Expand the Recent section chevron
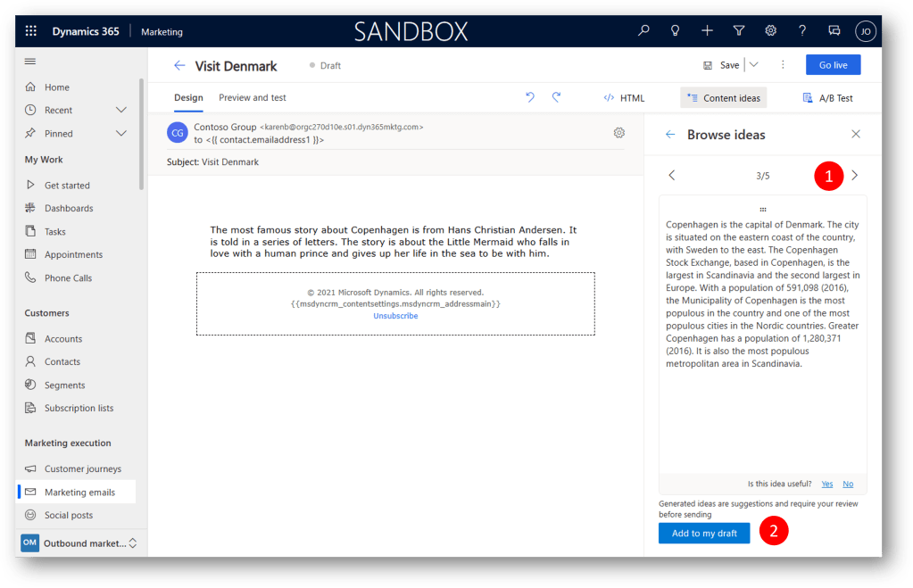Viewport: 913px width, 588px height. (121, 110)
